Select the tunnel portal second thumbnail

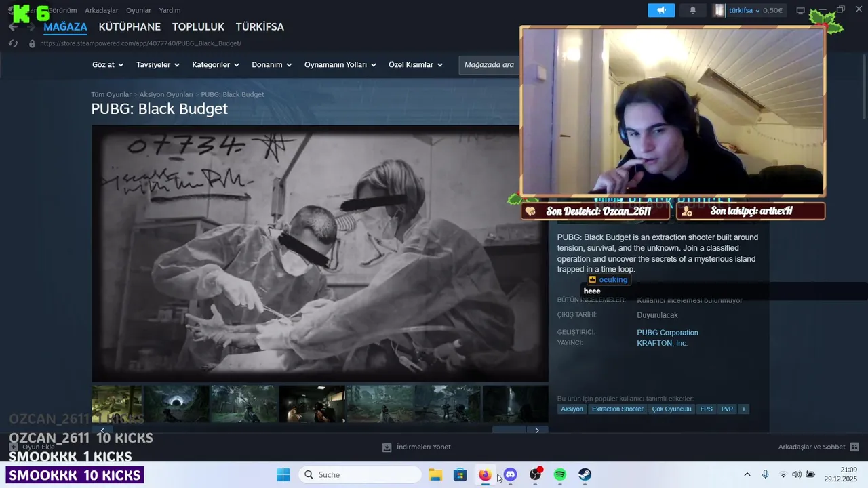coord(176,404)
